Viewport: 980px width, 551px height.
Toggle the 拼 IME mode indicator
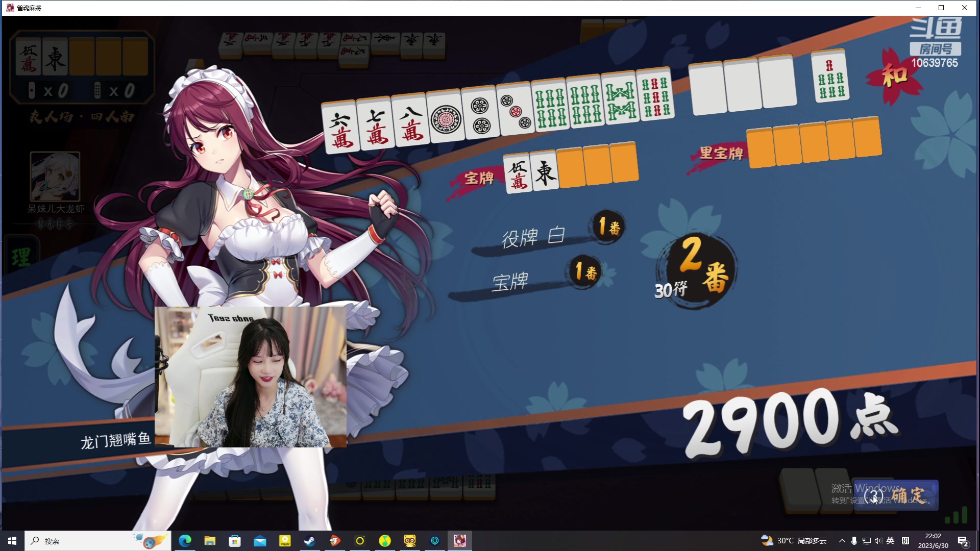[905, 541]
